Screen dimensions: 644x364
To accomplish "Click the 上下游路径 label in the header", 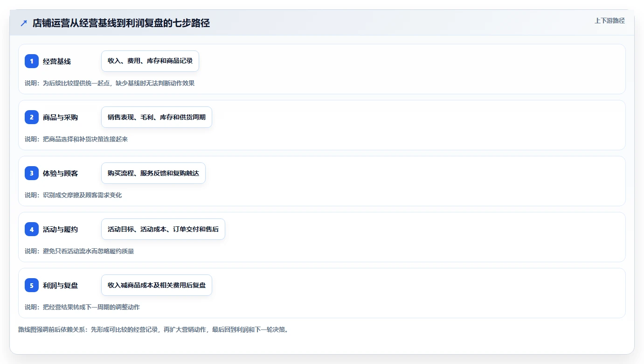I will pyautogui.click(x=609, y=21).
